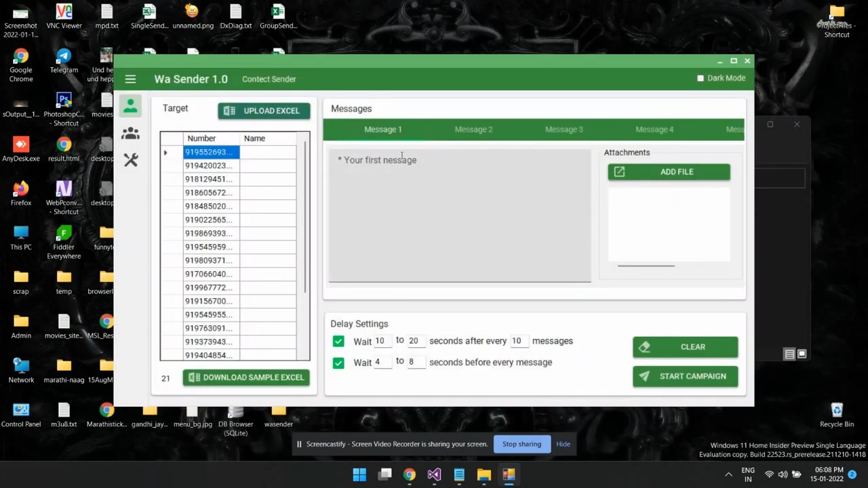Select the Firefox desktop icon
Image resolution: width=868 pixels, height=488 pixels.
(x=21, y=193)
